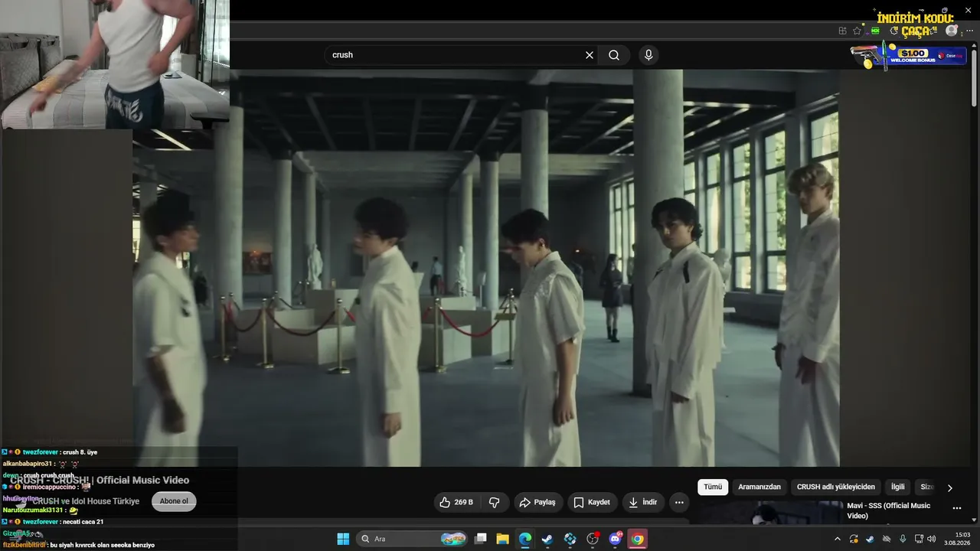Play or pause the music video

coord(486,268)
